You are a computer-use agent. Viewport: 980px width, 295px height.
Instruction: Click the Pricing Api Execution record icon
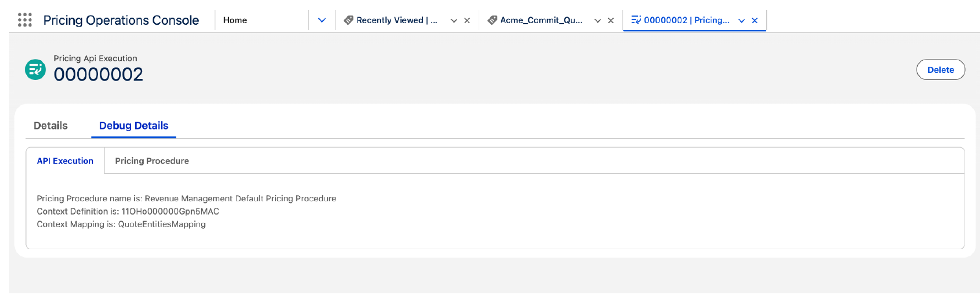(x=35, y=69)
